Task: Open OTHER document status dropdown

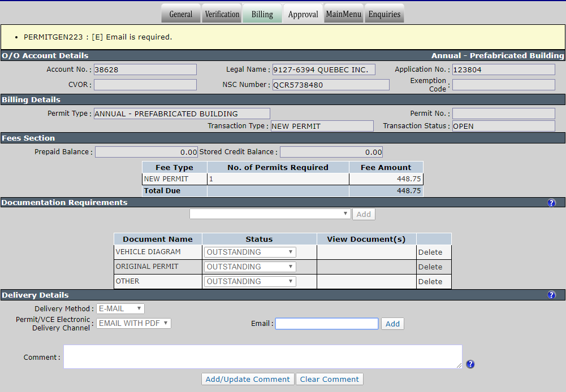Action: tap(250, 281)
